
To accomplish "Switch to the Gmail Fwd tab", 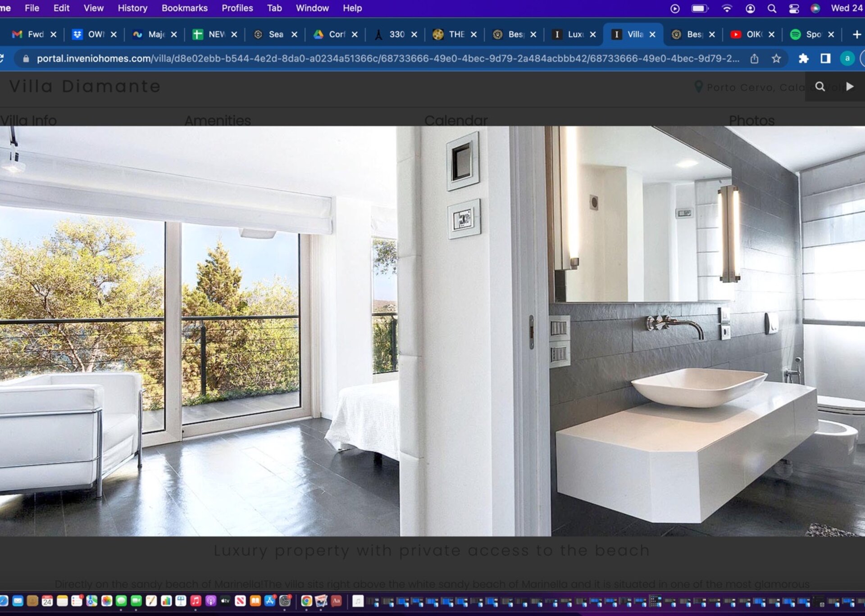I will tap(30, 34).
